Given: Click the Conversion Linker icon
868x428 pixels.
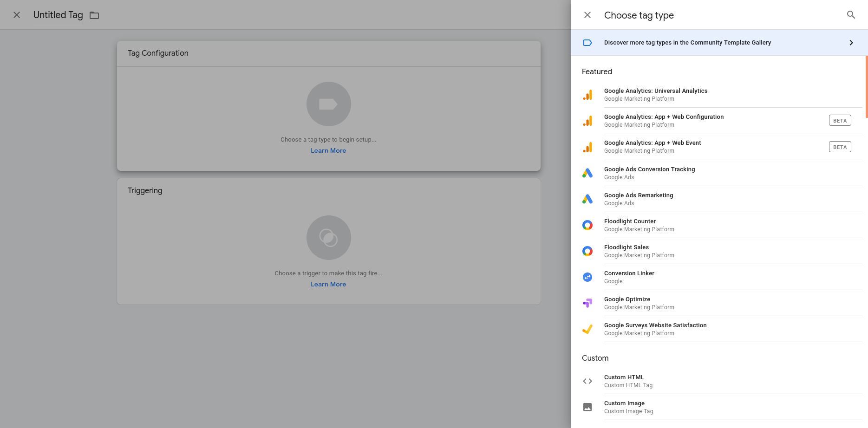Looking at the screenshot, I should [587, 277].
